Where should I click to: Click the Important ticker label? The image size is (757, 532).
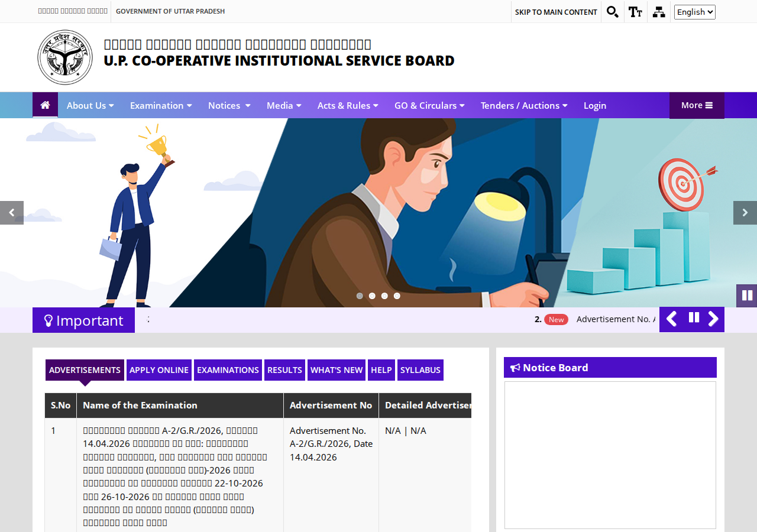pyautogui.click(x=83, y=320)
